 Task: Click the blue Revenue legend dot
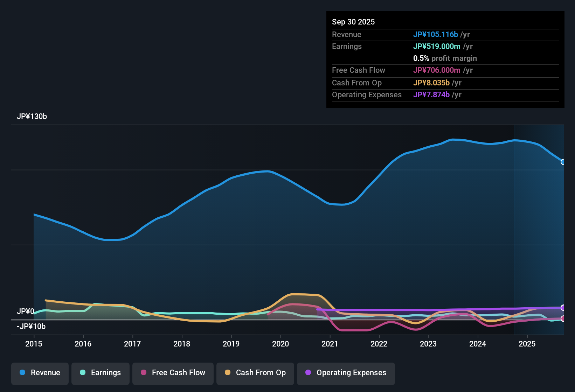coord(22,373)
